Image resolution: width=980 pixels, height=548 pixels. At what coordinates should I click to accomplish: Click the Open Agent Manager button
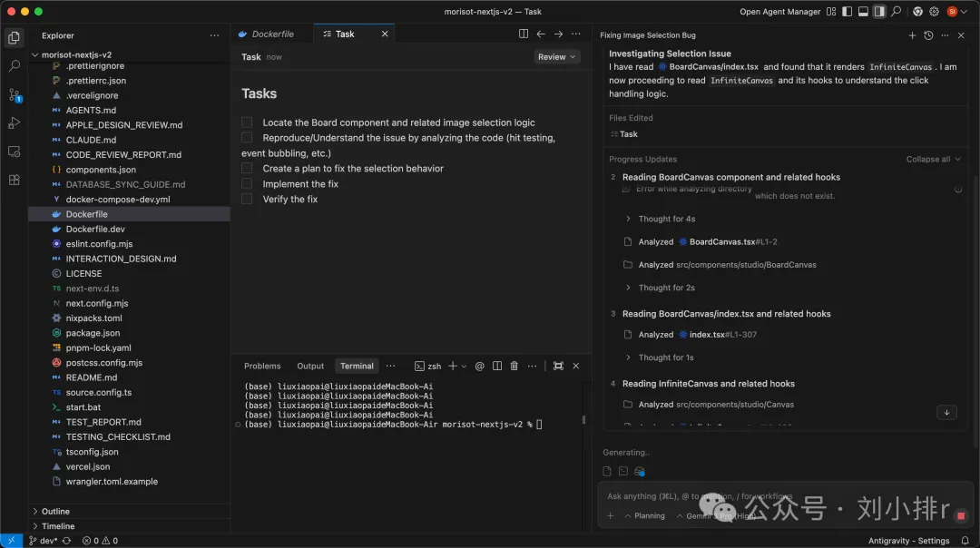pos(779,12)
